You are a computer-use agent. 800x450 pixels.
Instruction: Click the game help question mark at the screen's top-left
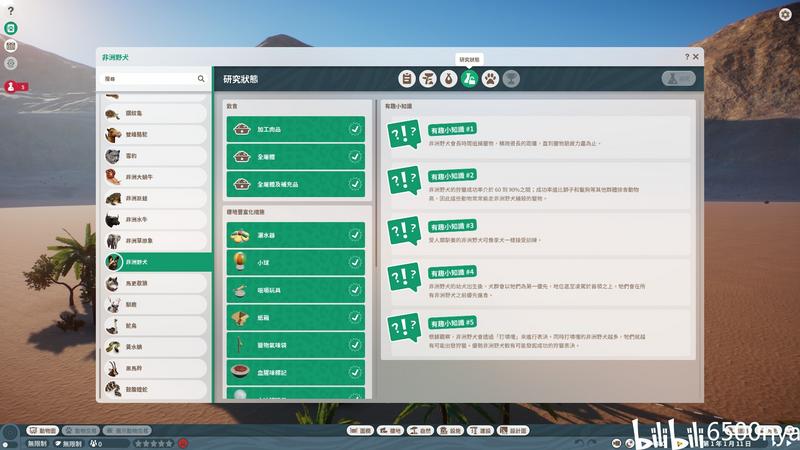click(10, 10)
